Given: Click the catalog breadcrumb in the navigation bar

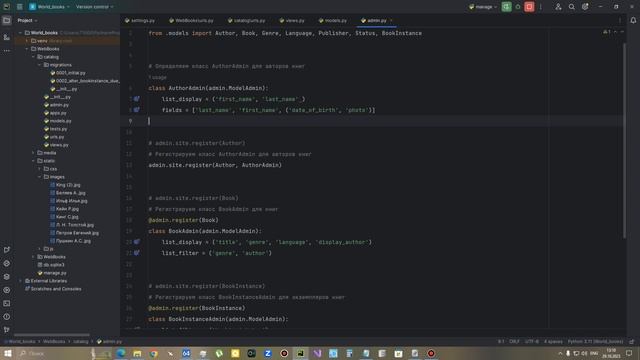Looking at the screenshot, I should tap(81, 342).
